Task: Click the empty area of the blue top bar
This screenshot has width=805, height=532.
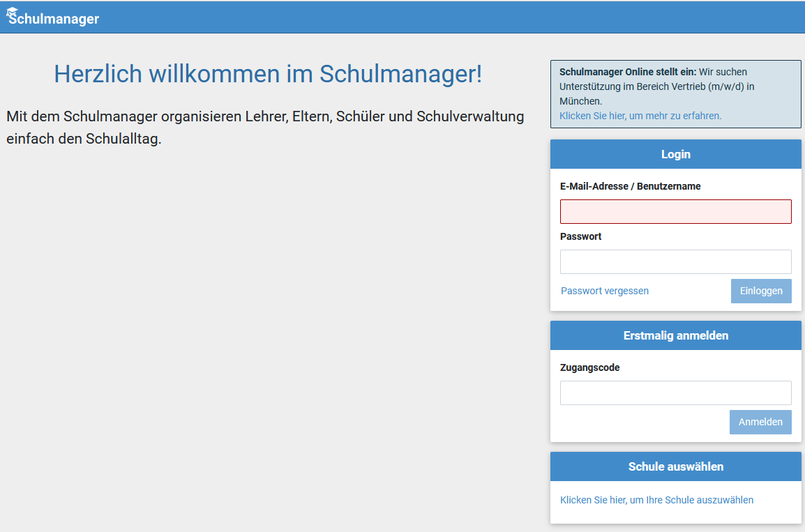Action: 419,17
